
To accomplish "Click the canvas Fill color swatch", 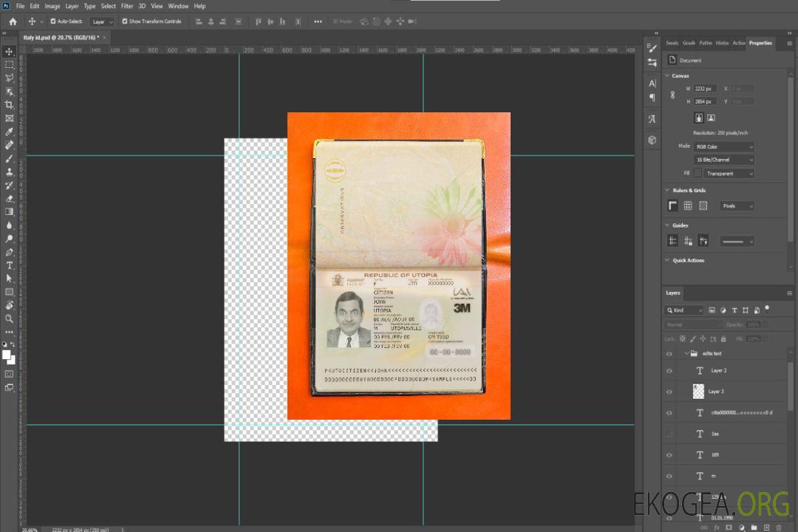I will click(698, 173).
